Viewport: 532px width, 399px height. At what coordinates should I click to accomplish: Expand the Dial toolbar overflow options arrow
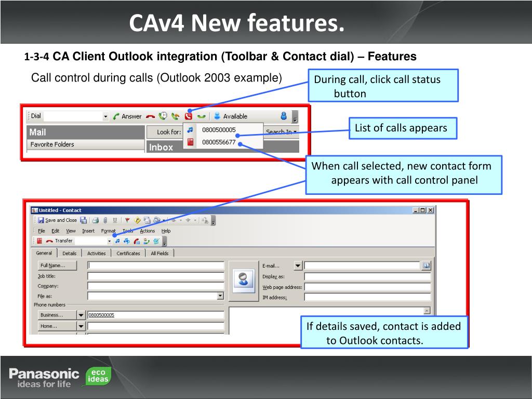(295, 117)
